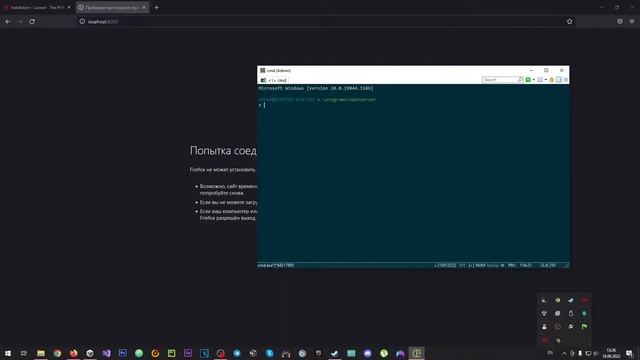Open Skype from taskbar

[269, 353]
